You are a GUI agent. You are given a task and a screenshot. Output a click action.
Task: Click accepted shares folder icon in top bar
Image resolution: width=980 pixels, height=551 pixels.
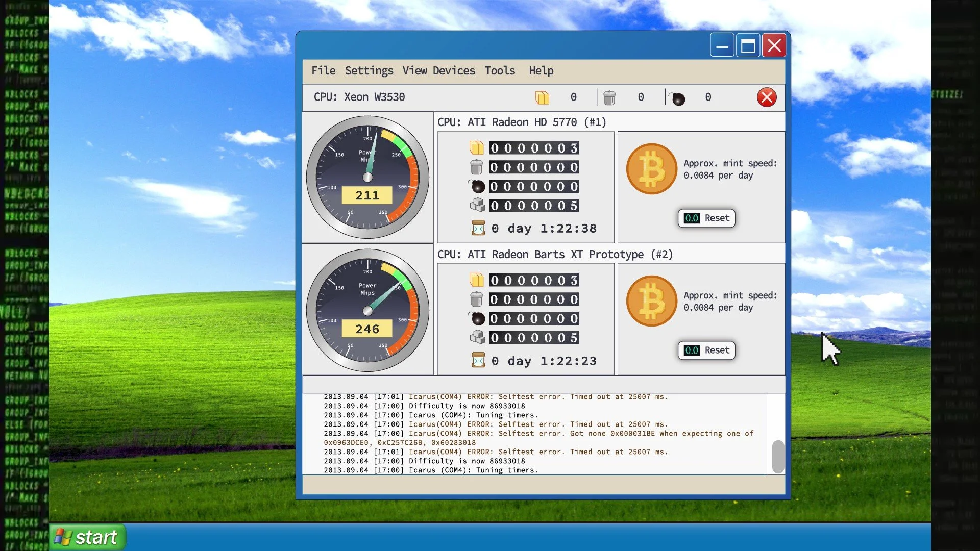[x=542, y=97]
